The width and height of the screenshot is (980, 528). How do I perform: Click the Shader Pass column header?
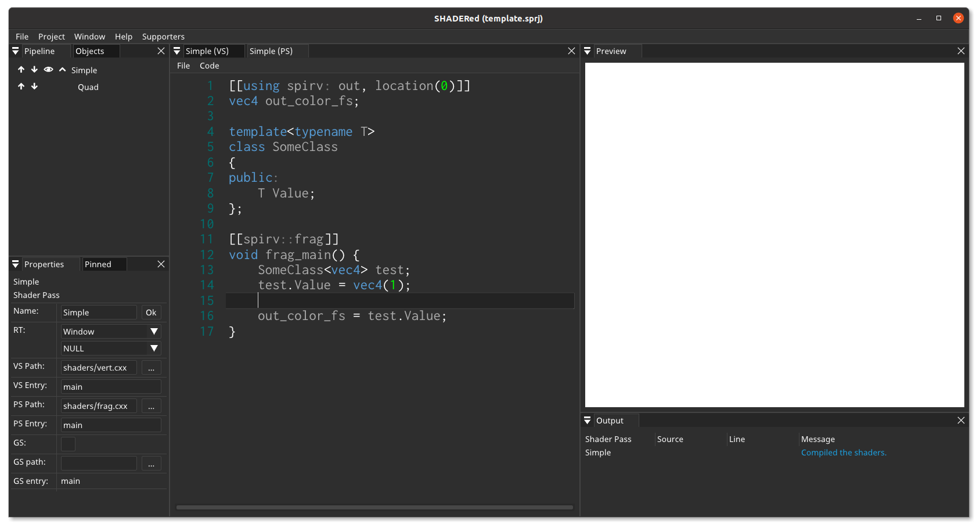[608, 439]
